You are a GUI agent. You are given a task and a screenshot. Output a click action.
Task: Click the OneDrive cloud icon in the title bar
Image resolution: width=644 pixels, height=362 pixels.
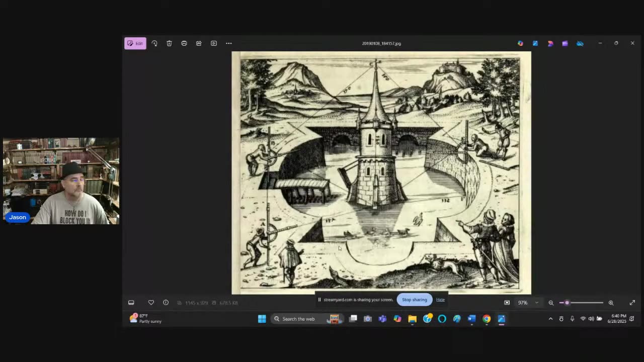coord(580,43)
